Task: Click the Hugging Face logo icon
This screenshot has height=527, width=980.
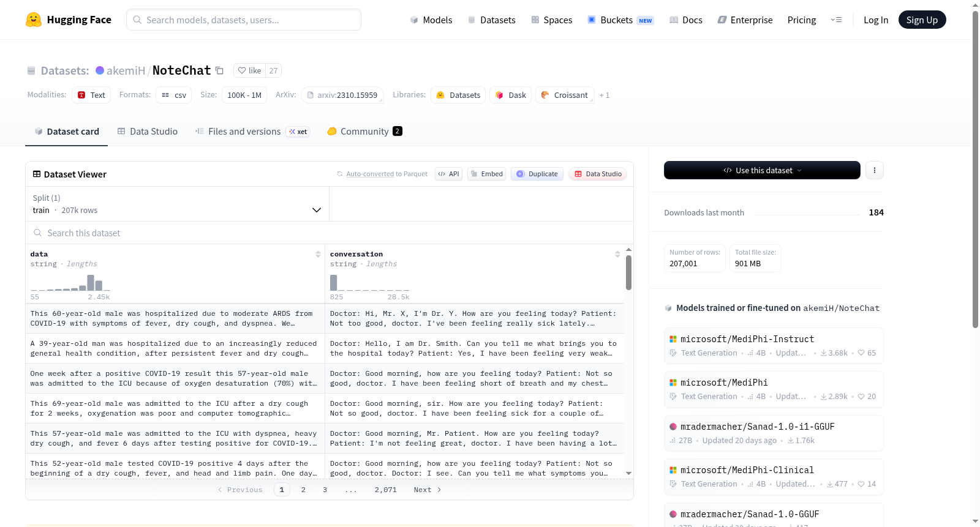Action: coord(34,20)
